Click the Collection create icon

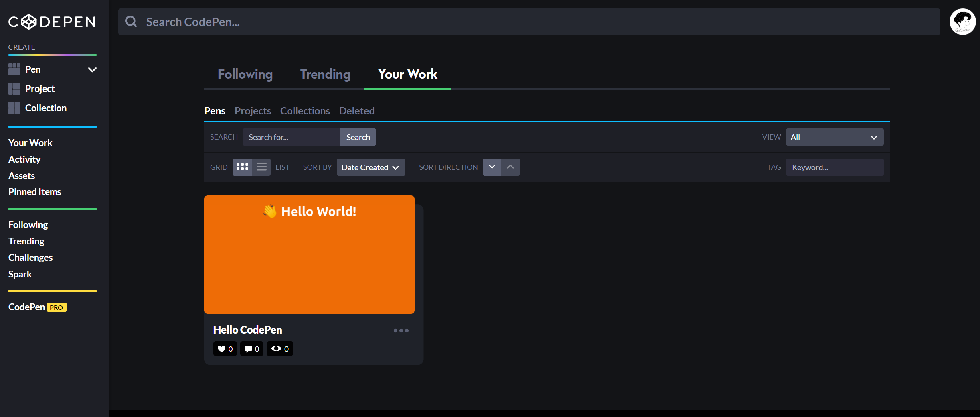tap(14, 108)
